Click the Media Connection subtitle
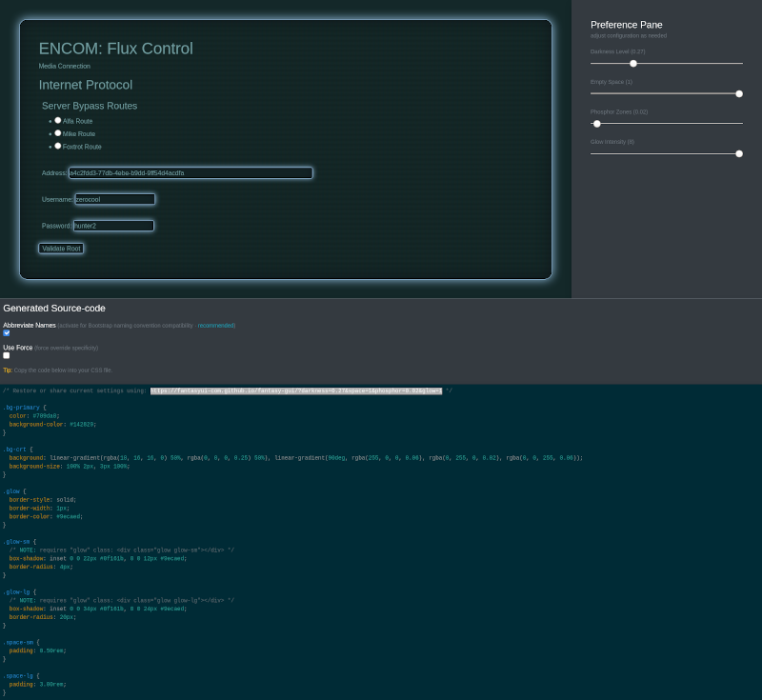 click(65, 67)
